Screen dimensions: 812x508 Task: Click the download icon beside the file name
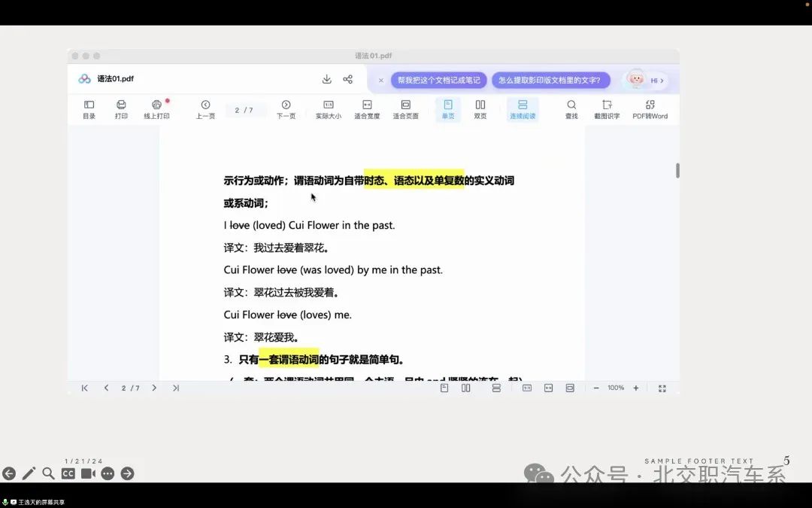[327, 79]
